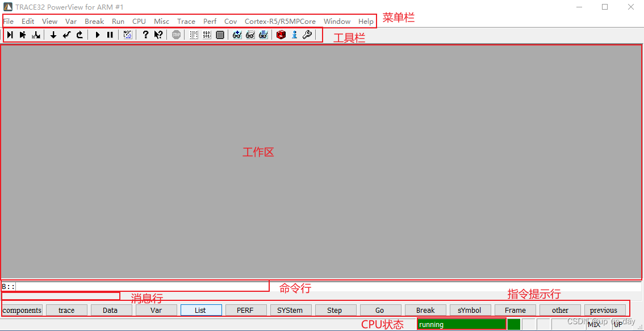
Task: Open the chip Register window icon
Action: tap(220, 35)
